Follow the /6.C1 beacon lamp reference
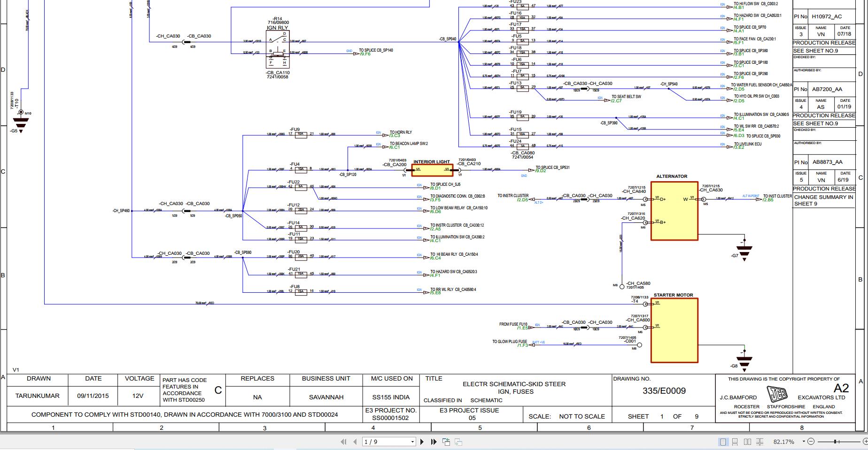Screen dimensions: 868x450 395,147
